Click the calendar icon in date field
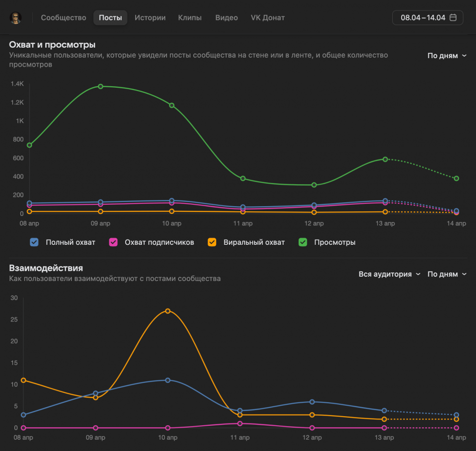 [x=453, y=17]
